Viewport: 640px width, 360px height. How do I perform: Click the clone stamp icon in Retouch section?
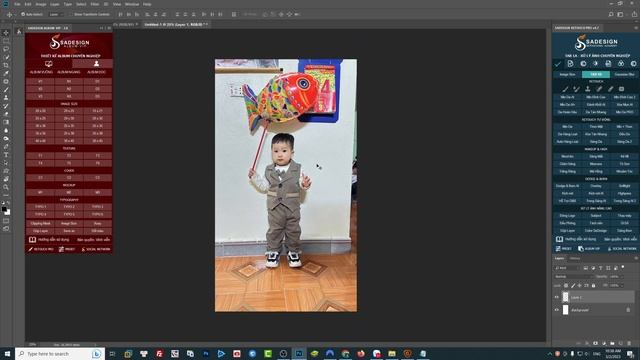tap(588, 89)
